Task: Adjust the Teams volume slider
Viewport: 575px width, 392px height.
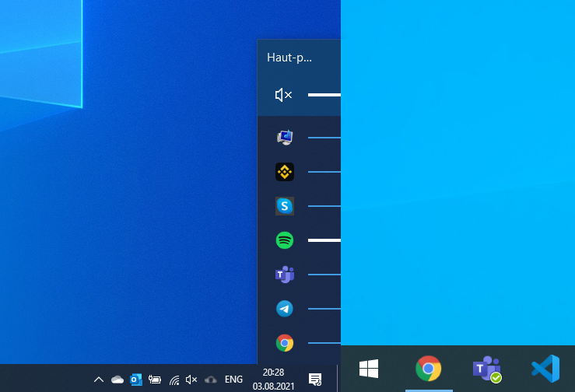Action: [324, 275]
